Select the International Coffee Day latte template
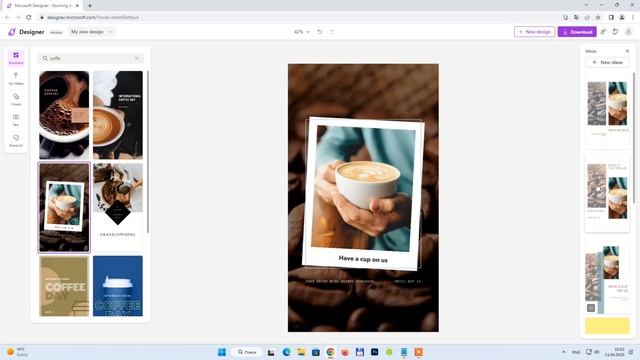640x360 pixels. [118, 115]
